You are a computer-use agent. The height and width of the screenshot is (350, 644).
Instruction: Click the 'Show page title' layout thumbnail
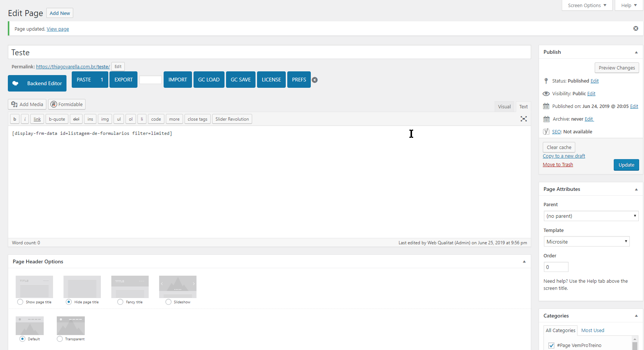click(x=34, y=286)
